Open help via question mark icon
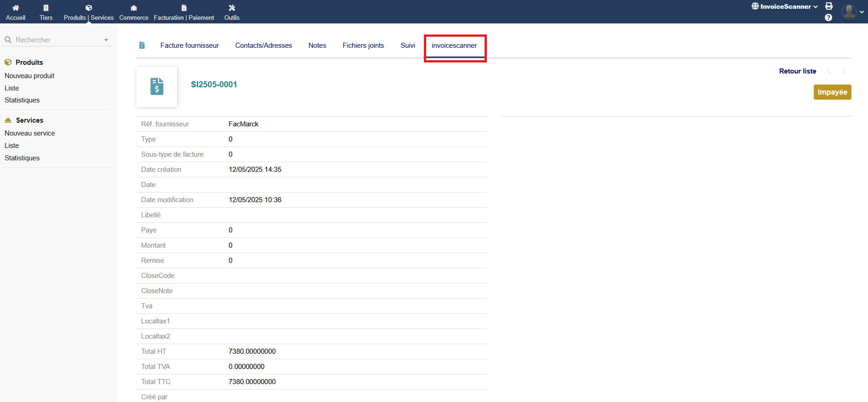868x402 pixels. [828, 17]
